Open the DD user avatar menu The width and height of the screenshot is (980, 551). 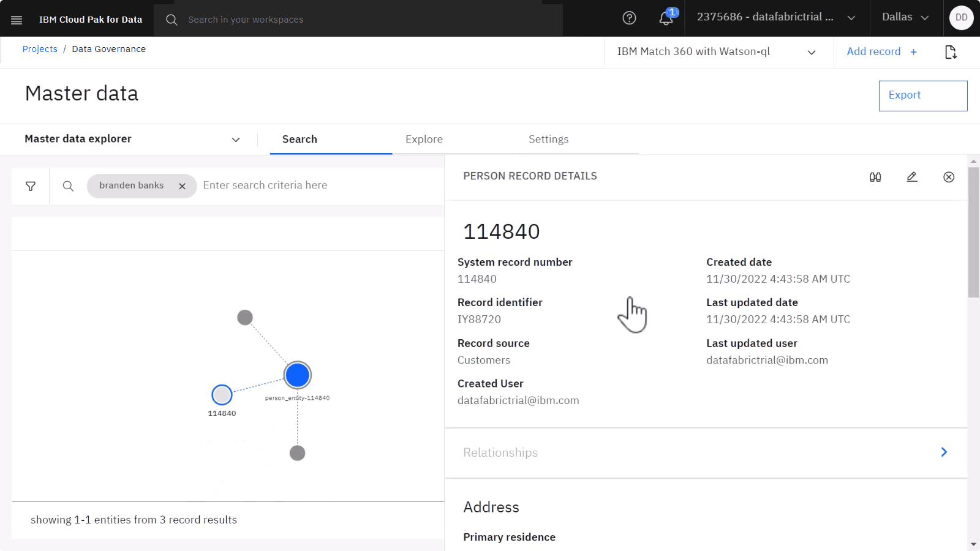961,18
